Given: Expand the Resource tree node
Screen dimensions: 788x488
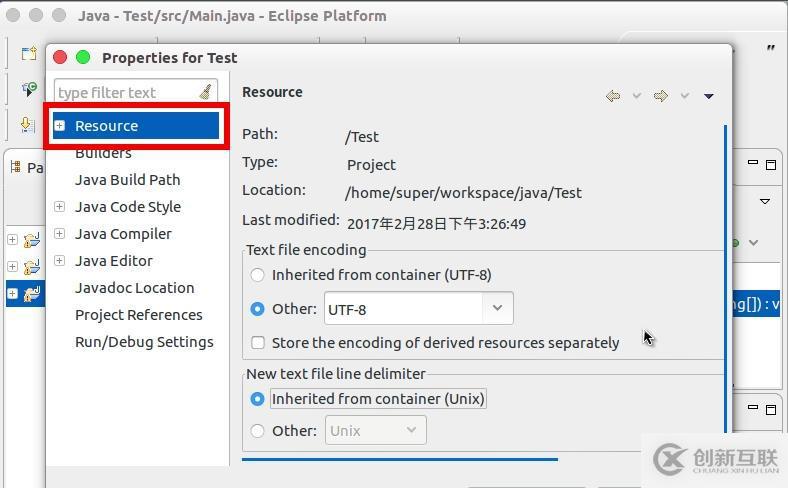Looking at the screenshot, I should click(x=60, y=126).
